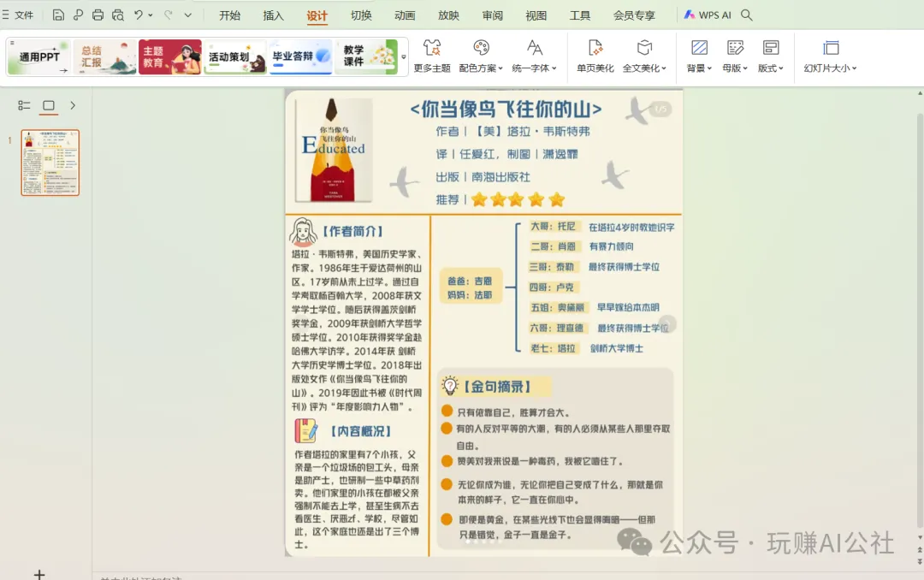924x580 pixels.
Task: Open the 动画 (Animation) tab
Action: [x=405, y=15]
